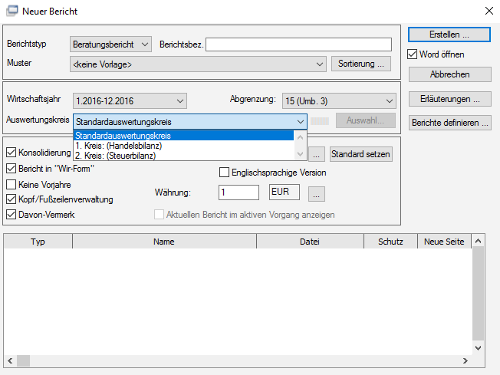Image resolution: width=500 pixels, height=375 pixels.
Task: Click the Erstellen button
Action: (x=449, y=35)
